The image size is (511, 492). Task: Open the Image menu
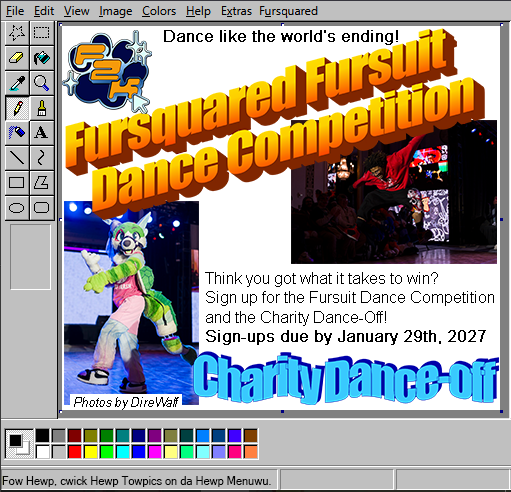115,11
